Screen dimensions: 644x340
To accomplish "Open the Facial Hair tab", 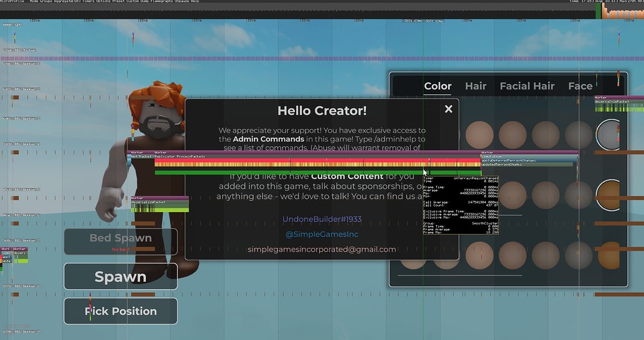I will 527,86.
